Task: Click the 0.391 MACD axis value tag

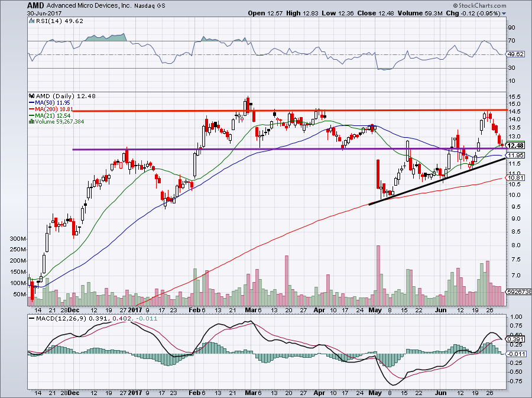Action: 515,339
